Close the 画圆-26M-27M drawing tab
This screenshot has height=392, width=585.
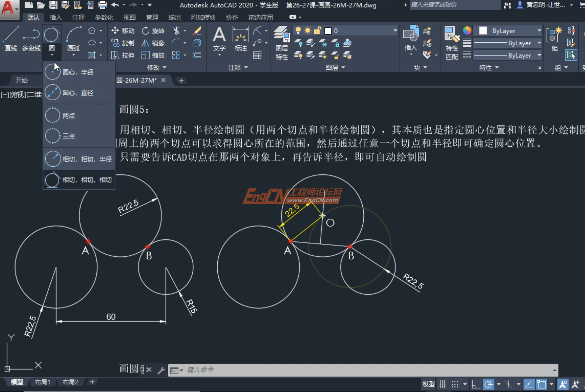[163, 80]
